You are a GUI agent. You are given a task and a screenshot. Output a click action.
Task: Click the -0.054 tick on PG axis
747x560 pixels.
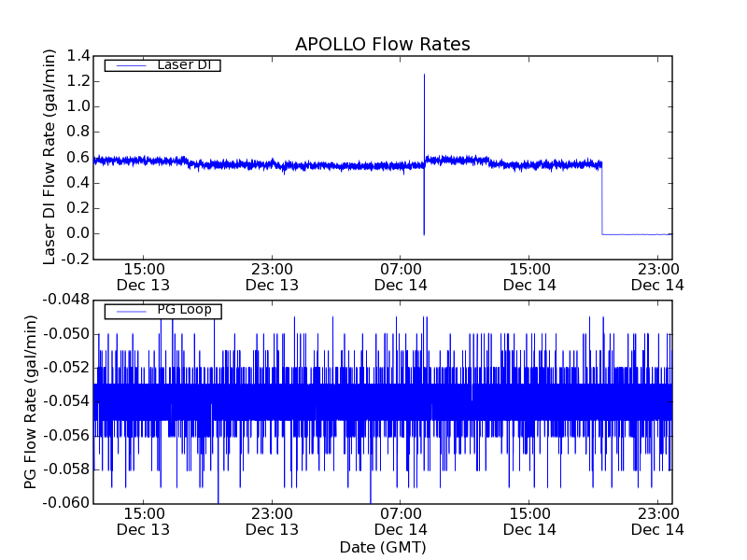(66, 401)
